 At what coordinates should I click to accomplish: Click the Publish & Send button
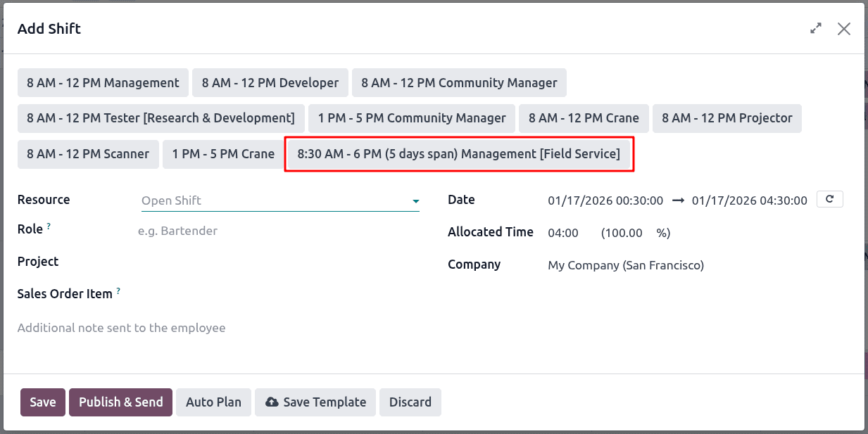pyautogui.click(x=120, y=402)
